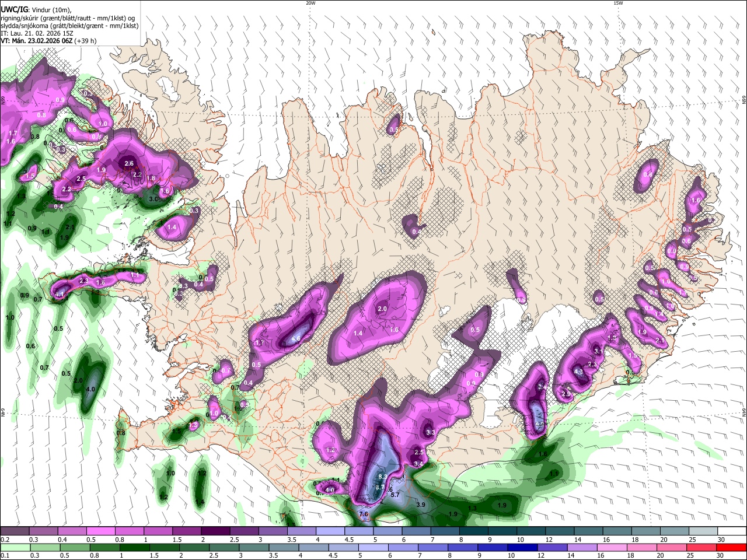This screenshot has width=747, height=560.
Task: Click the "(+39 h)" forecast offset text
Action: point(85,41)
